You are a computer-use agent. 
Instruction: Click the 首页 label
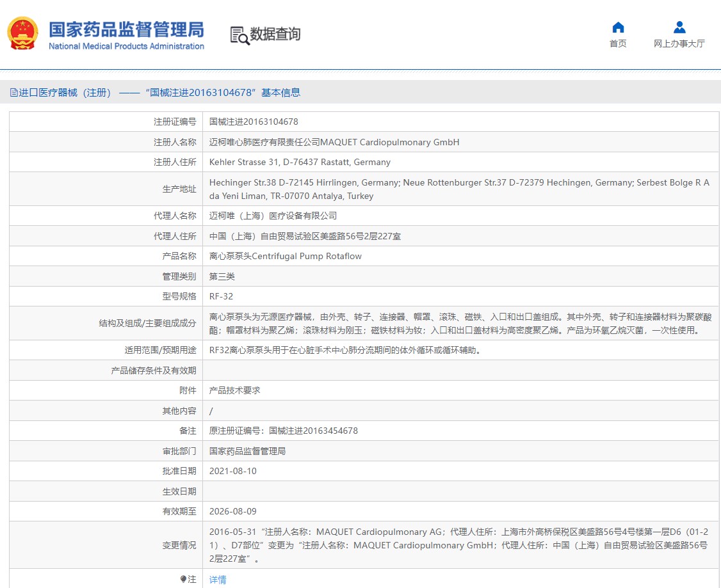coord(618,44)
